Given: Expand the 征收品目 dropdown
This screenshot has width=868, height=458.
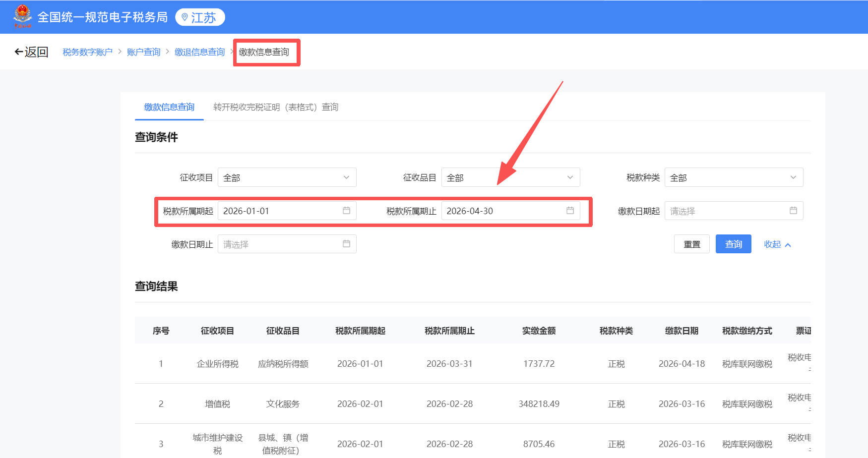Looking at the screenshot, I should point(511,177).
